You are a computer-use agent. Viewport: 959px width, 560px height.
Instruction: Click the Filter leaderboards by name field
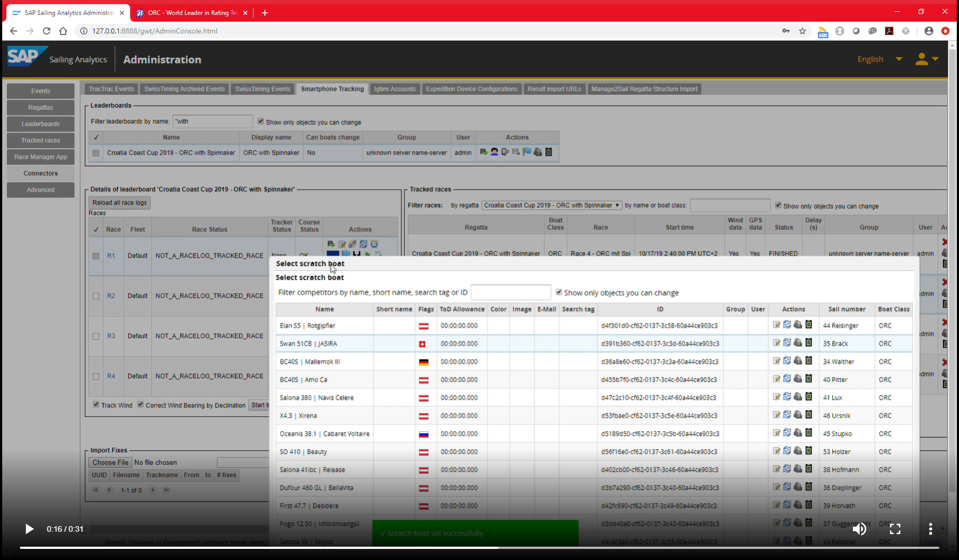click(213, 122)
